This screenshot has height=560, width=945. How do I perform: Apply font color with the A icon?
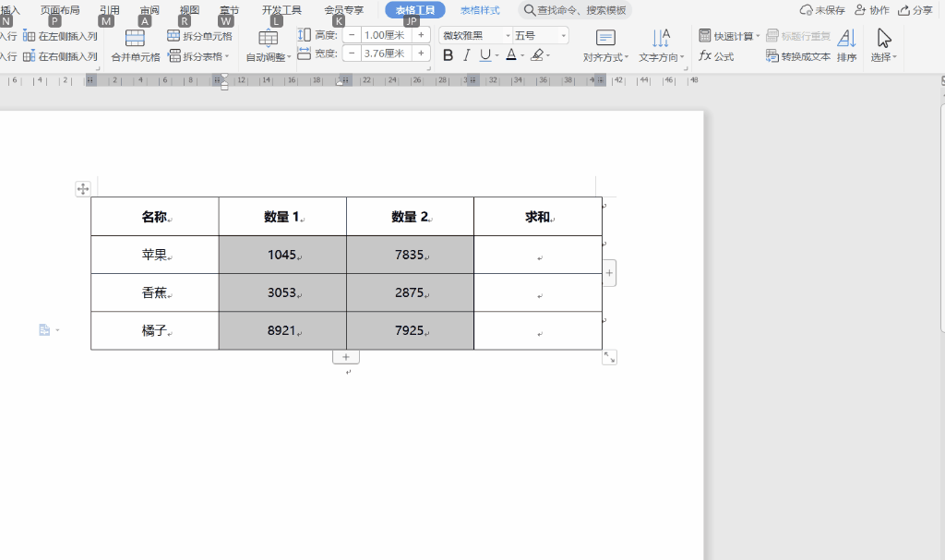[511, 54]
